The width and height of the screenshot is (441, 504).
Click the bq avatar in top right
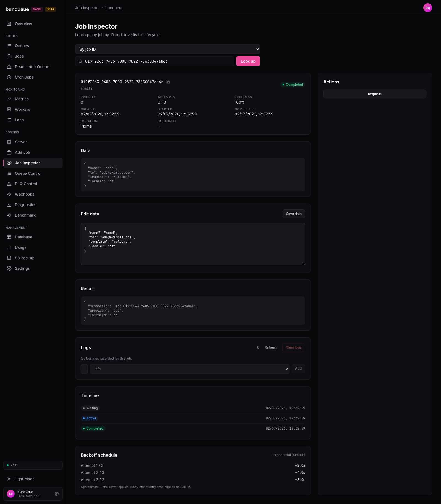428,8
